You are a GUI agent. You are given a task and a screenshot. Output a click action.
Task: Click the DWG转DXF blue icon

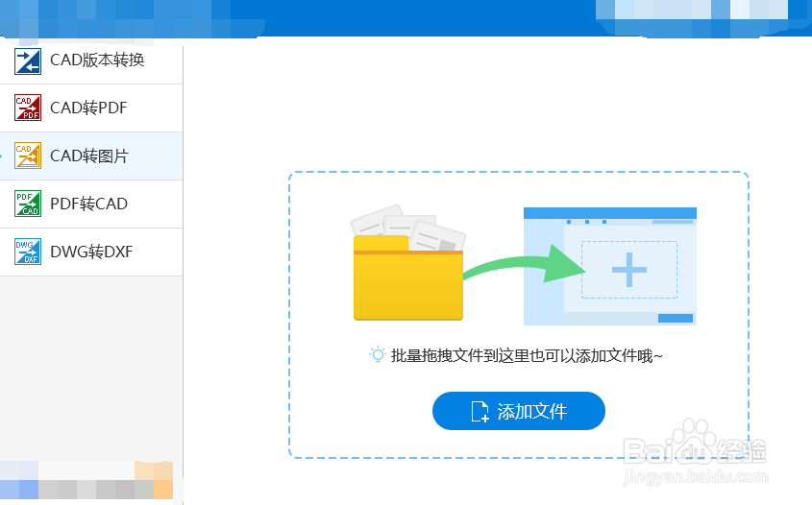point(28,252)
